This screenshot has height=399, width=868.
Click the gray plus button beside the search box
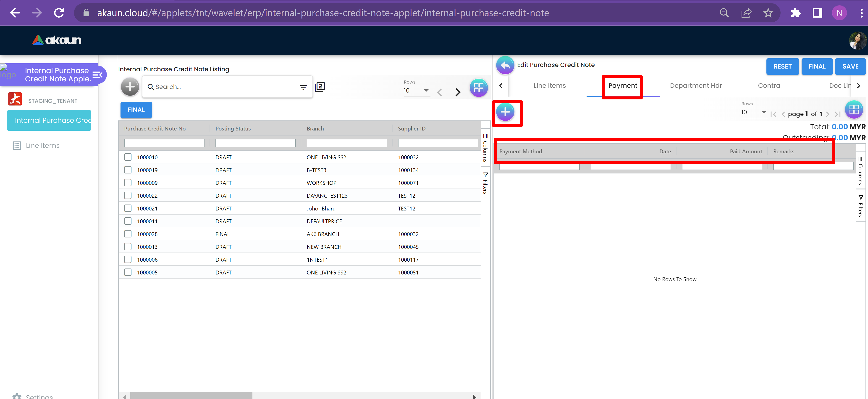click(x=130, y=87)
